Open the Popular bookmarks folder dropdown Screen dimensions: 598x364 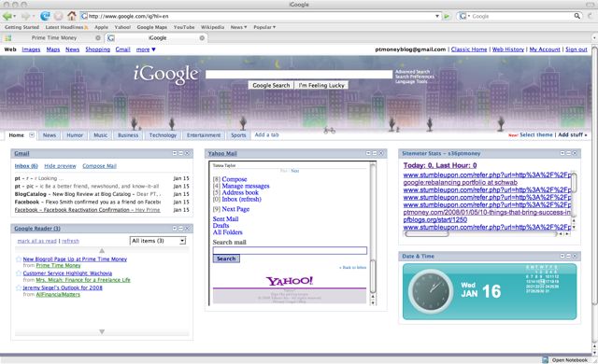coord(264,27)
